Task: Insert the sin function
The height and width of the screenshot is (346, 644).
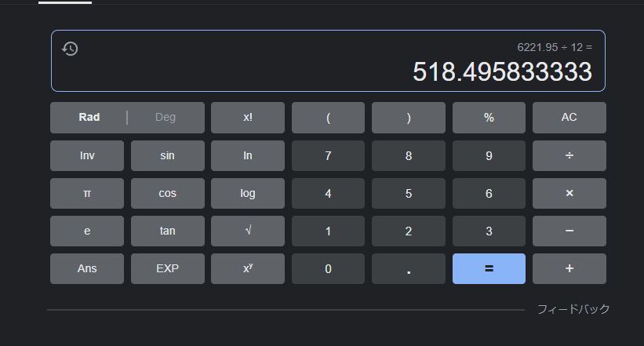Action: pyautogui.click(x=167, y=155)
